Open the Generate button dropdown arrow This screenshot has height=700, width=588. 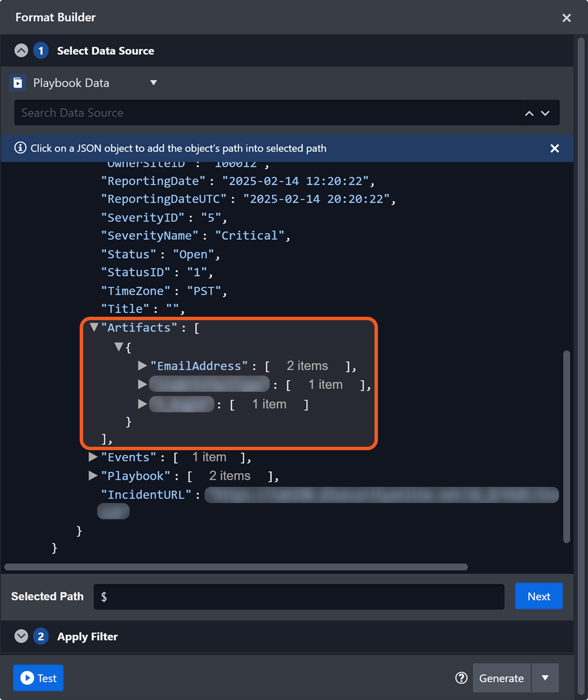(545, 678)
